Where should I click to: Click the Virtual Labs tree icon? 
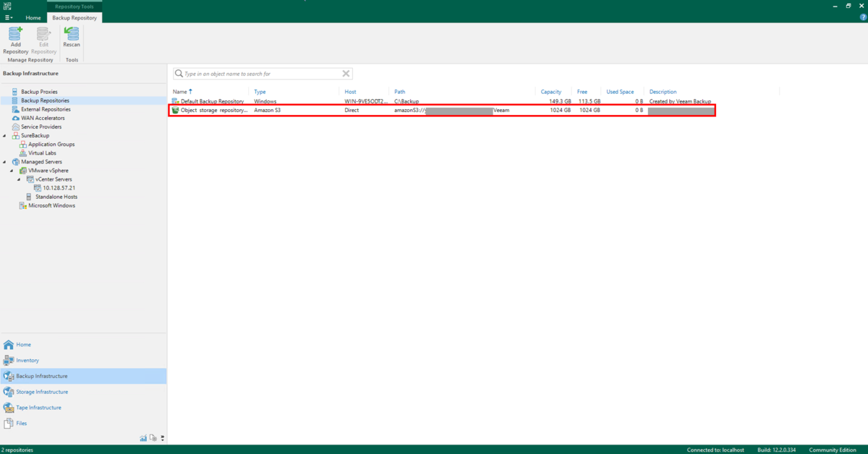tap(23, 153)
